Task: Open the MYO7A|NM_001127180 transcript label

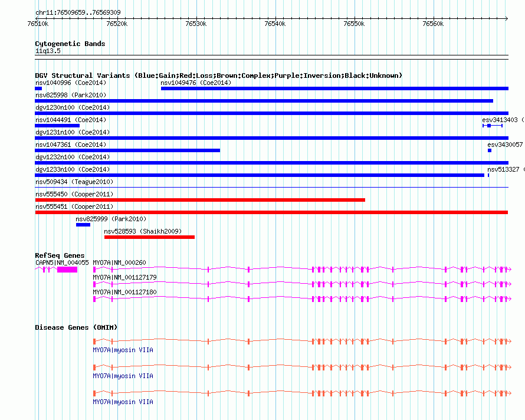Action: [x=124, y=292]
